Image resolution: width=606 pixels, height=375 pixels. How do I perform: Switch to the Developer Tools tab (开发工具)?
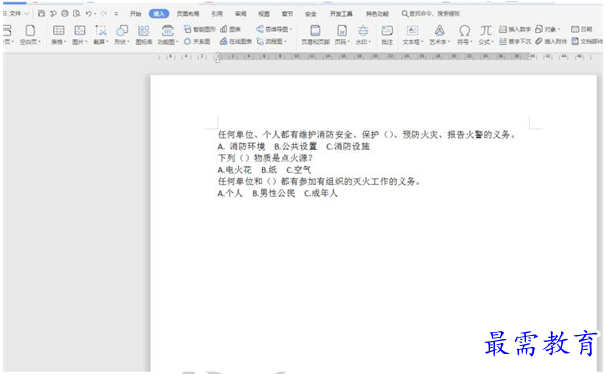click(341, 14)
